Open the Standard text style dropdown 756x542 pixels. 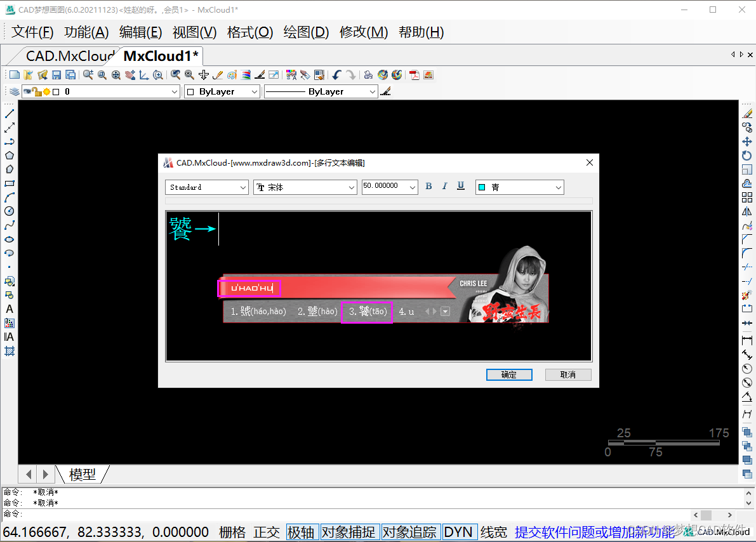(207, 187)
